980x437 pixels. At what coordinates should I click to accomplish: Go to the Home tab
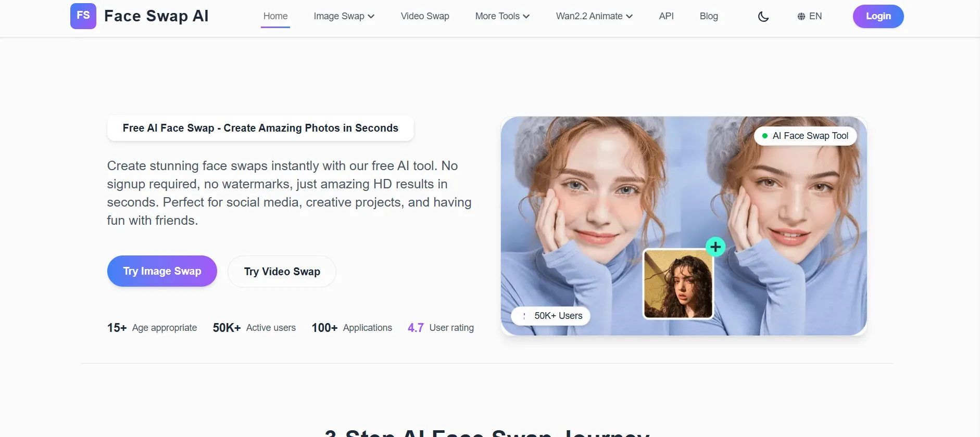coord(275,16)
